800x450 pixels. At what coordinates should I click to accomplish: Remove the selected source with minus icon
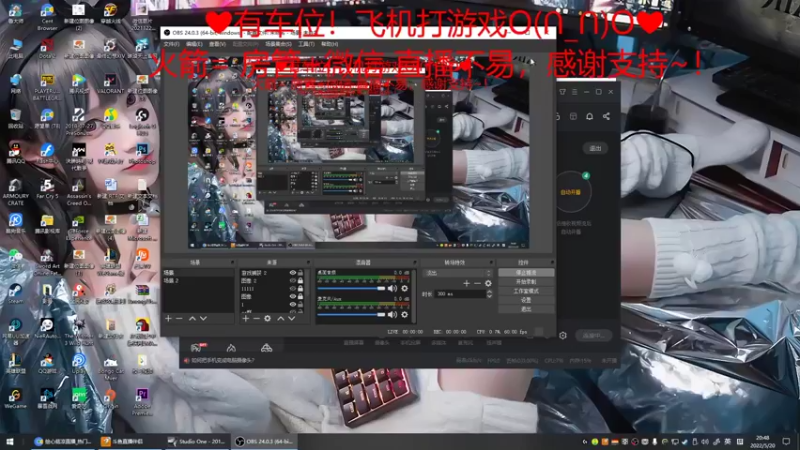coord(257,318)
